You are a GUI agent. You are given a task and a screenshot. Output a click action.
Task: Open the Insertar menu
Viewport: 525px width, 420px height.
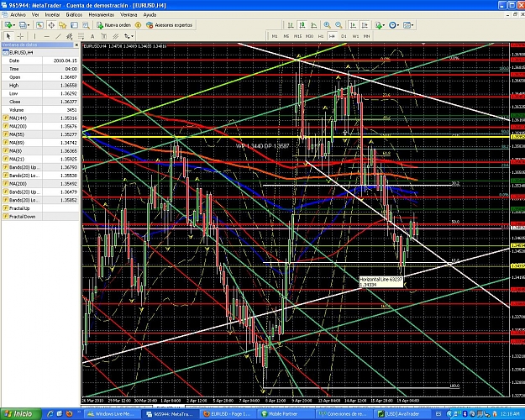[52, 15]
